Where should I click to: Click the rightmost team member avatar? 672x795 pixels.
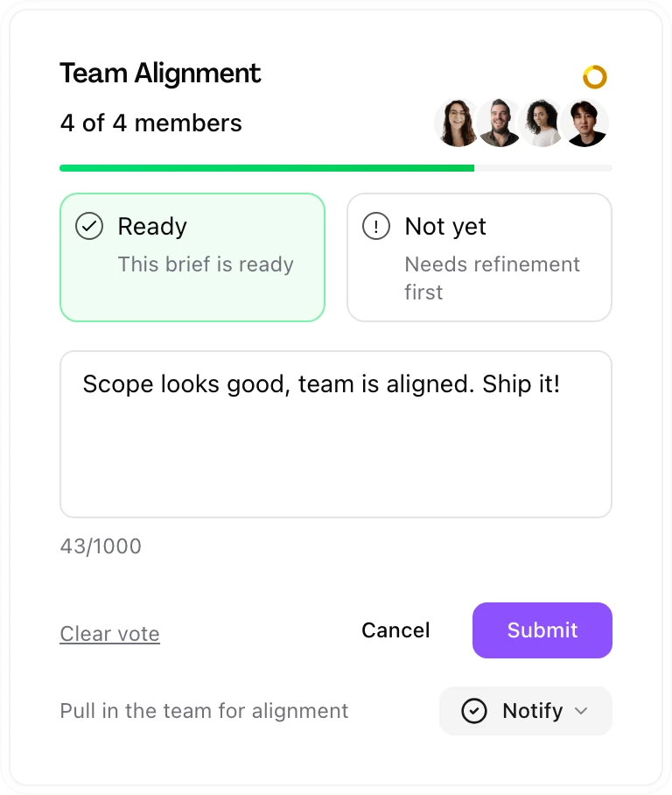tap(585, 123)
